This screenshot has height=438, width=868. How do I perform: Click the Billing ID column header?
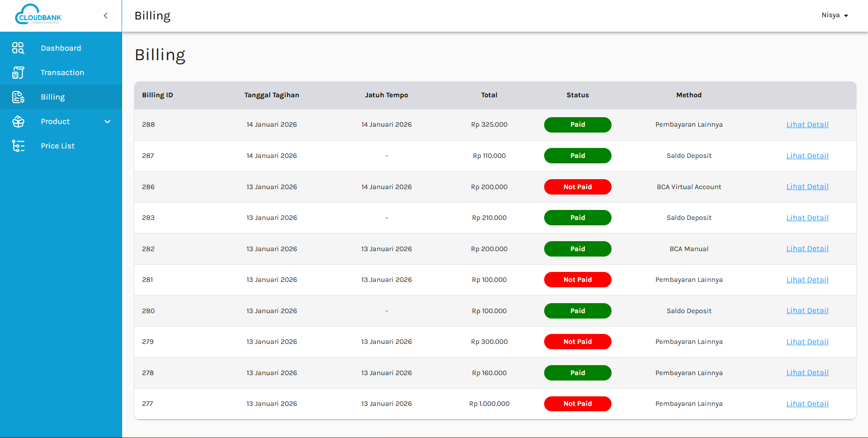coord(157,95)
